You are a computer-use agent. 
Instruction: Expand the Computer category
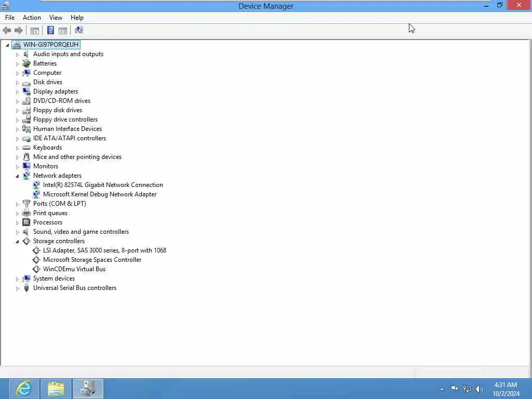[x=17, y=73]
